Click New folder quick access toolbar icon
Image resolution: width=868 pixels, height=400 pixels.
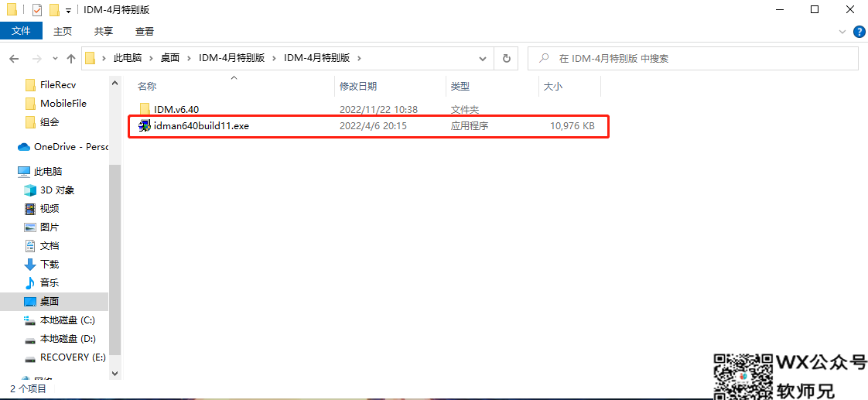pos(53,10)
